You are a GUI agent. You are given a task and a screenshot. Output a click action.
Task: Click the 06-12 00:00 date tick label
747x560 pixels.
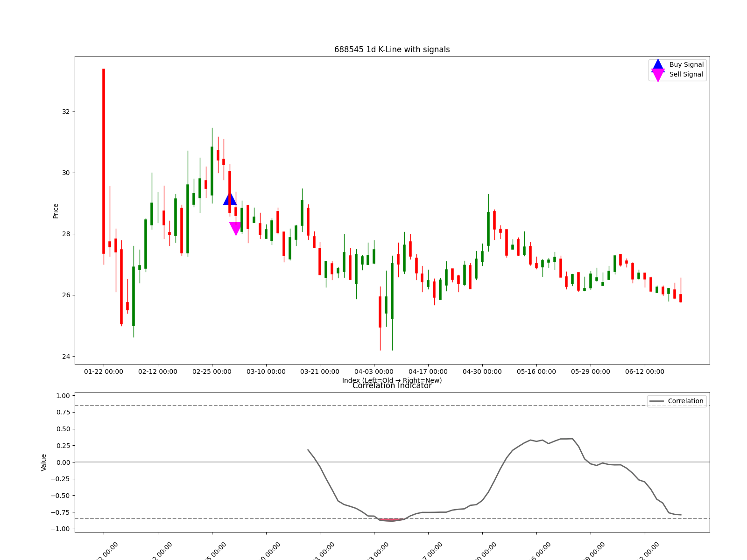coord(645,371)
